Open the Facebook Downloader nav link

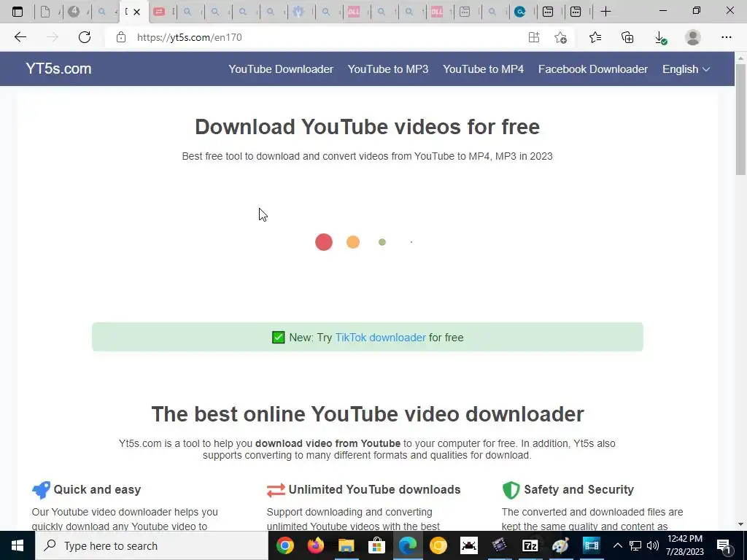point(592,69)
